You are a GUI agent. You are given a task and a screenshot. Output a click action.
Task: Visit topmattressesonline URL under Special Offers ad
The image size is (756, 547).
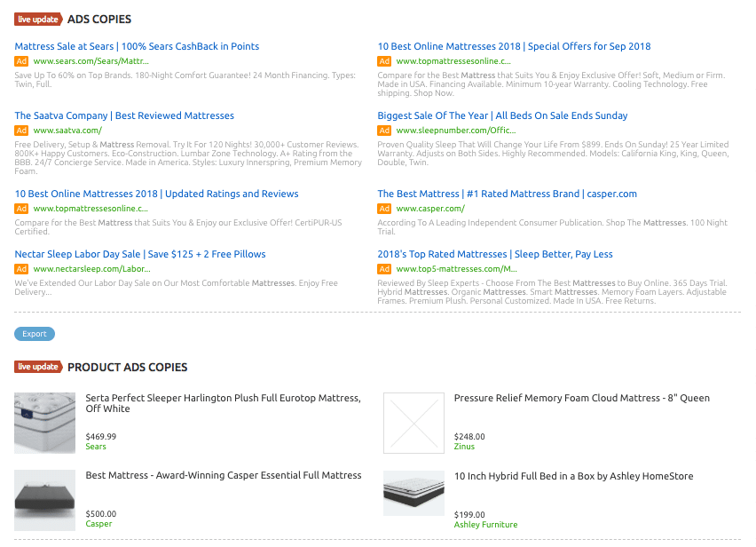453,61
